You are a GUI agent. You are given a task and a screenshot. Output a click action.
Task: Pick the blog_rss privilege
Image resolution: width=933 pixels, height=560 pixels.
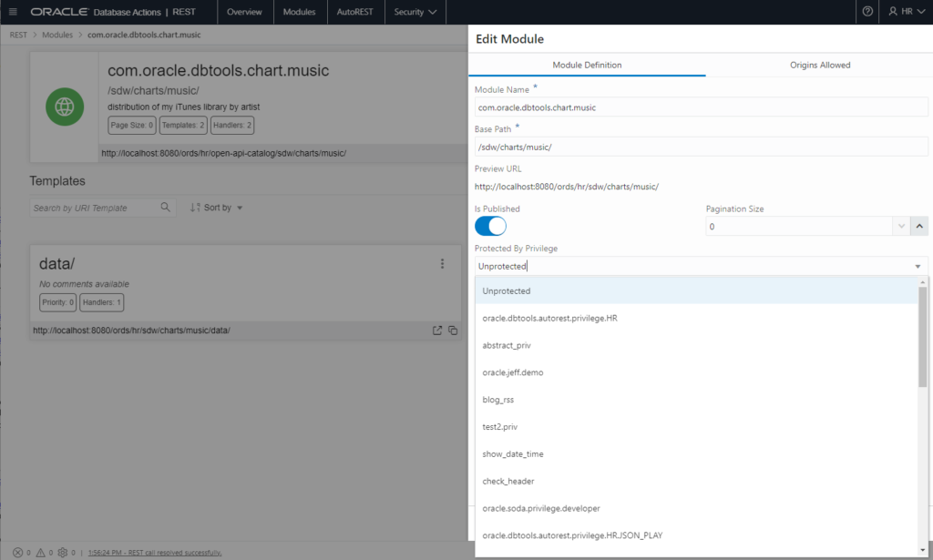[696, 400]
